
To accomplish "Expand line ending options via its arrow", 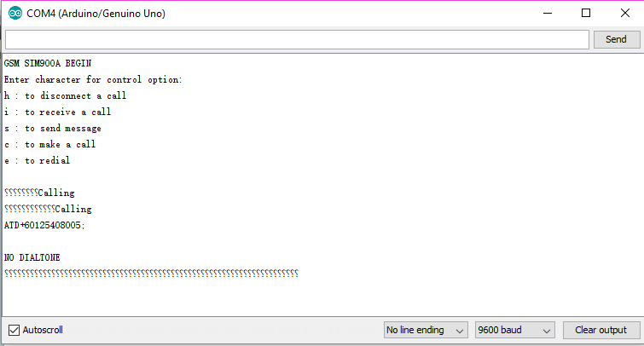I will (x=460, y=331).
